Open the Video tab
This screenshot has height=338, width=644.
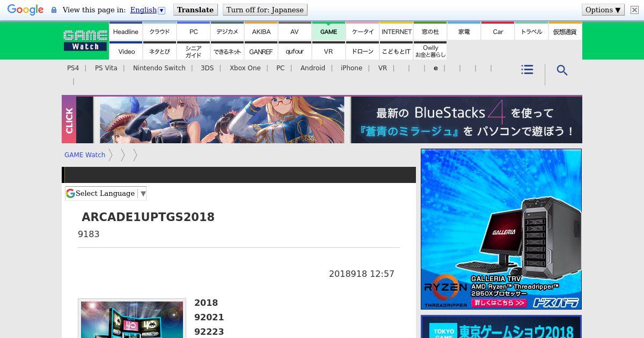tap(126, 51)
